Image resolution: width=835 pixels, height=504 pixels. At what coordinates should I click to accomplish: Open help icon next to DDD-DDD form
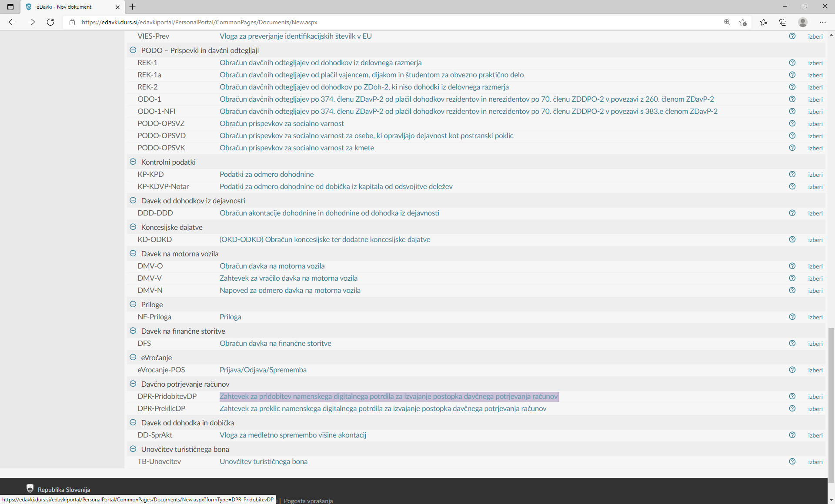point(792,213)
